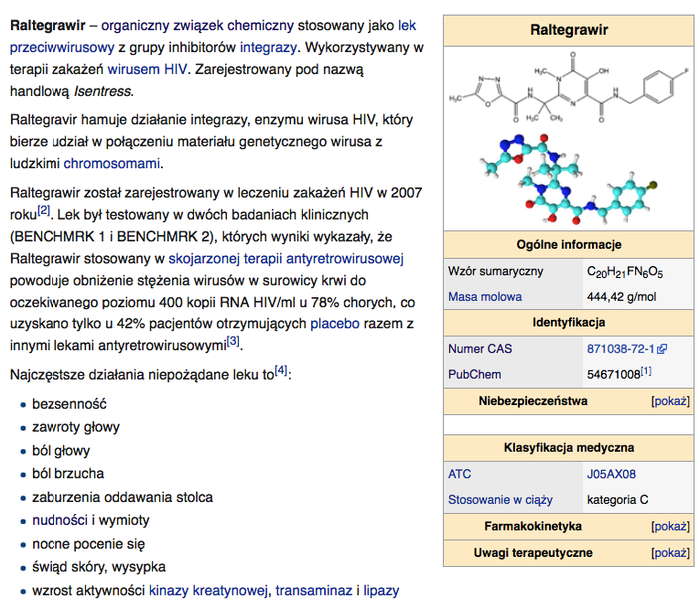Select 'kategoria C' value
The image size is (700, 609).
(x=618, y=499)
